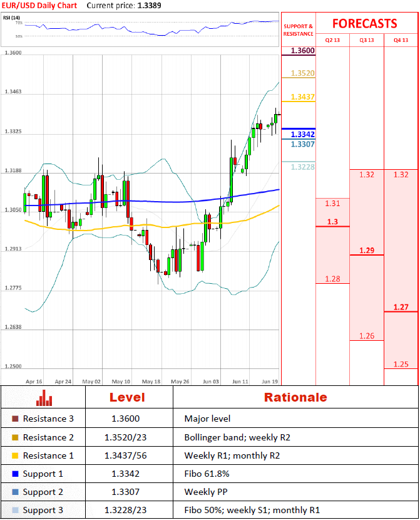The width and height of the screenshot is (420, 520).
Task: Click the Q3 13 low forecast 1.26
Action: click(367, 336)
